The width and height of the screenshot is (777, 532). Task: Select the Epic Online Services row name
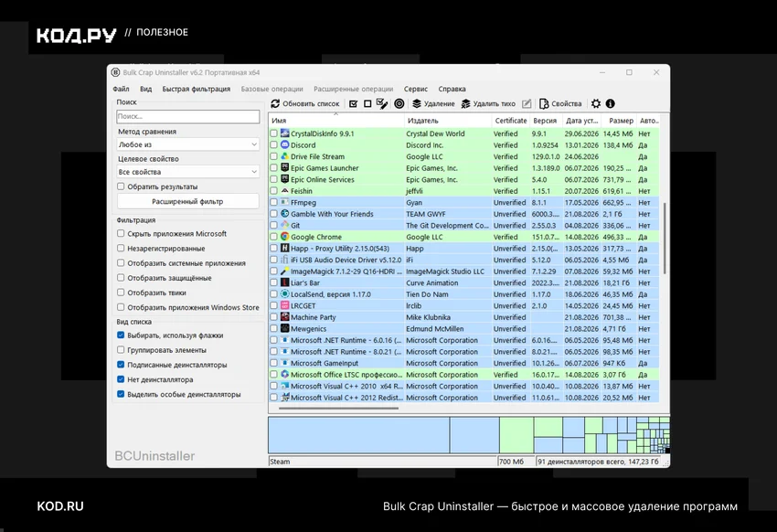tap(323, 179)
